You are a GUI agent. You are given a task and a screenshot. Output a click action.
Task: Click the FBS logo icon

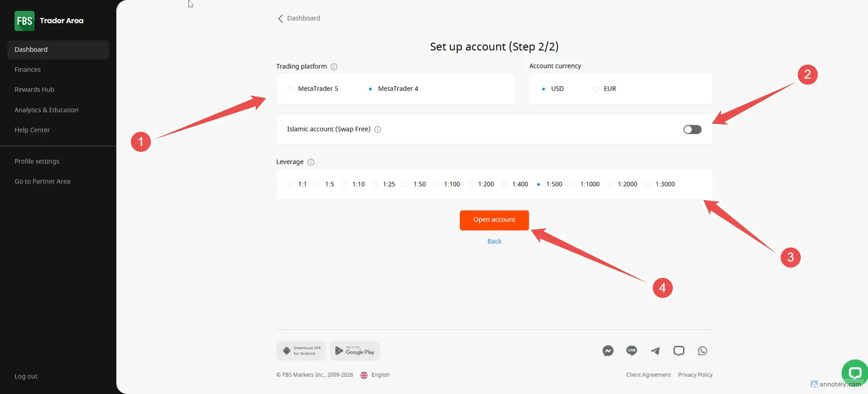[24, 21]
